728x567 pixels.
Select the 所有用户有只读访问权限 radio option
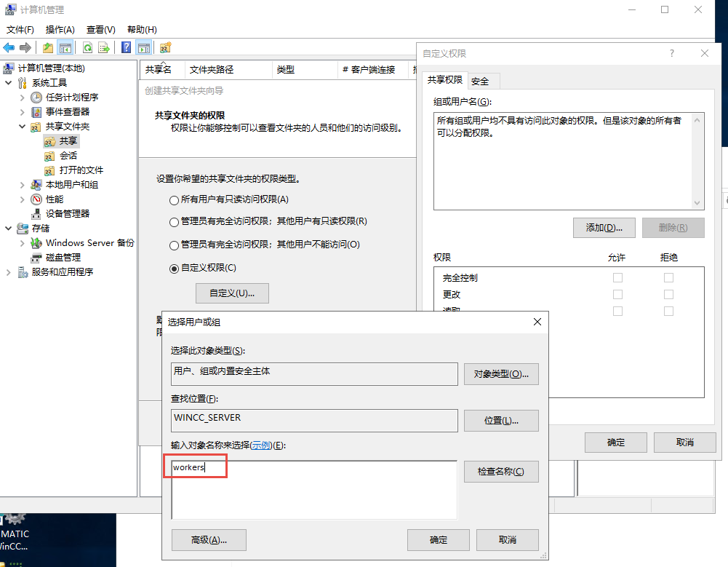[174, 199]
